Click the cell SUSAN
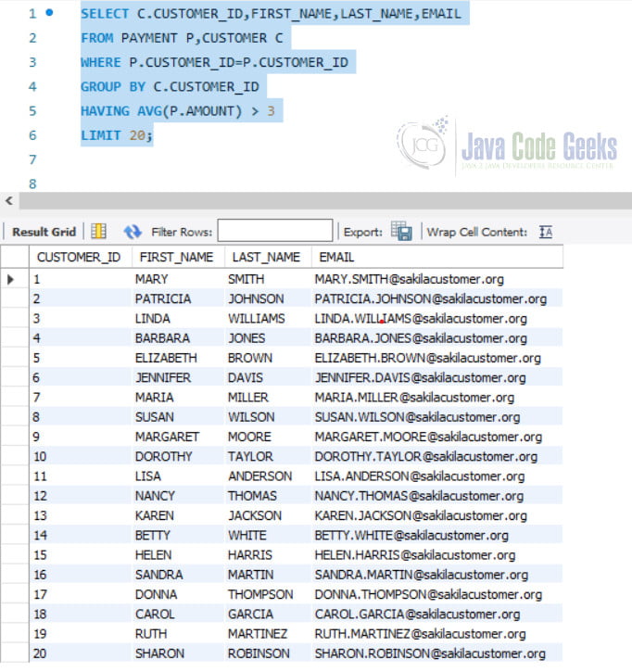The width and height of the screenshot is (632, 672). tap(155, 417)
